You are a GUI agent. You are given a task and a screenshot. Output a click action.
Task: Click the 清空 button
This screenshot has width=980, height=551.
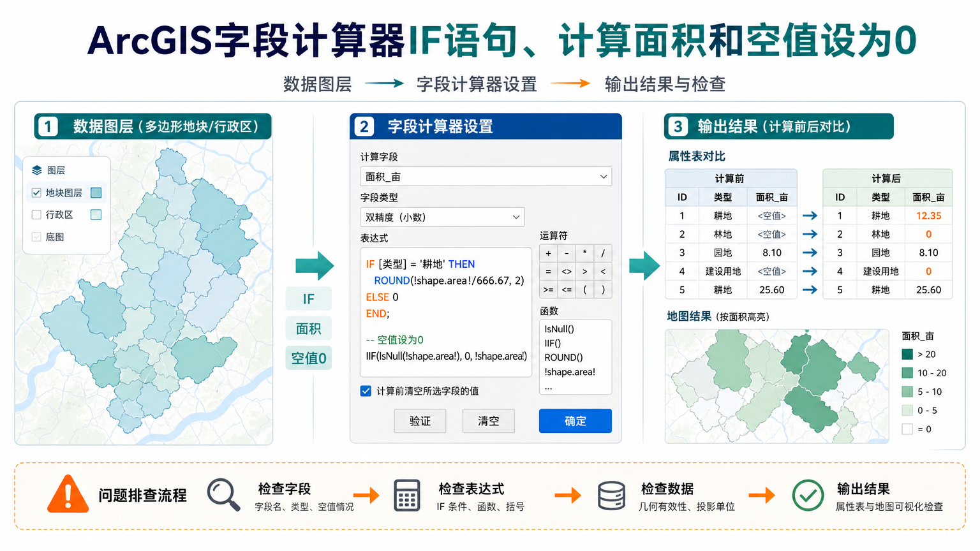(489, 421)
